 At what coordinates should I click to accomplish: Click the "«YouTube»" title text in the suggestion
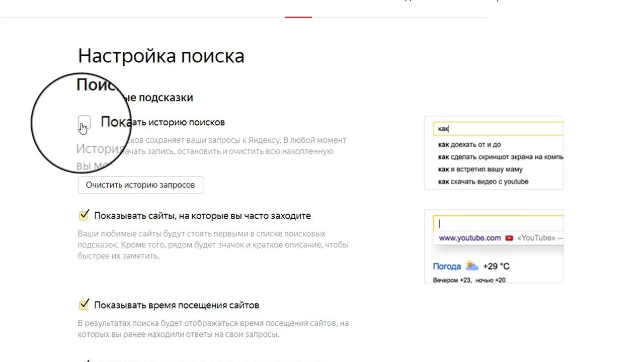(536, 238)
